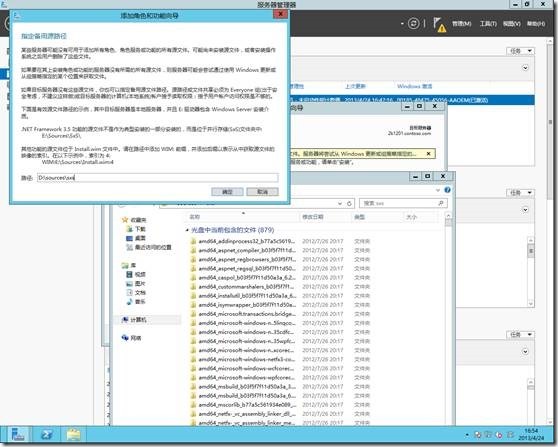This screenshot has width=558, height=447.
Task: Open the 帮助(H) menu in Server Manager
Action: pyautogui.click(x=536, y=24)
